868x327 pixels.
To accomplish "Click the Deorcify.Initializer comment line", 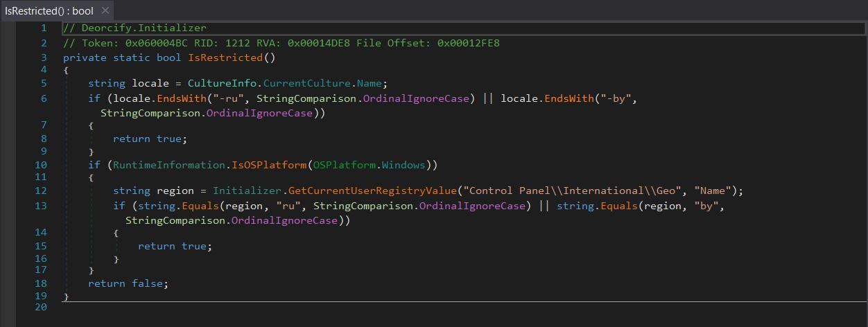I will (134, 28).
